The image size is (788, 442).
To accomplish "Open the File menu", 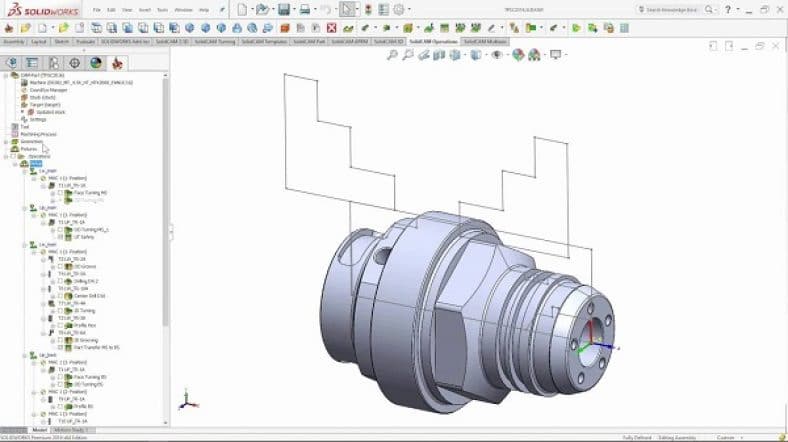I will 96,10.
